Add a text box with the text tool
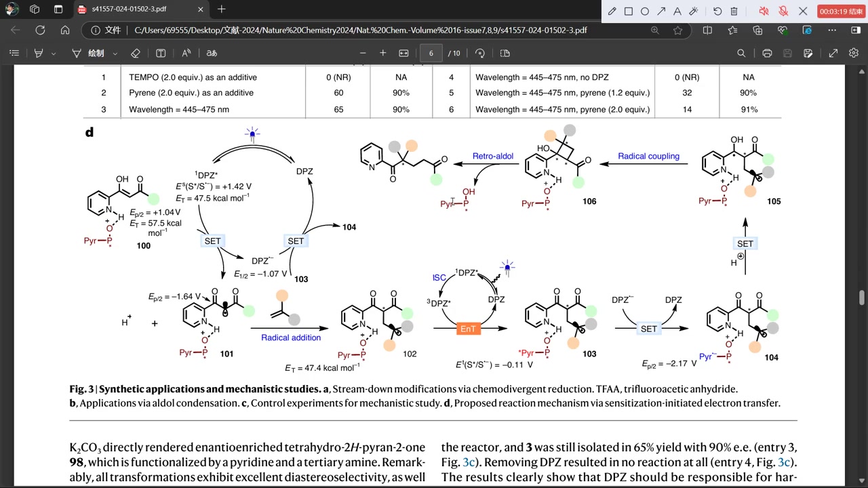The height and width of the screenshot is (488, 868). coord(161,53)
